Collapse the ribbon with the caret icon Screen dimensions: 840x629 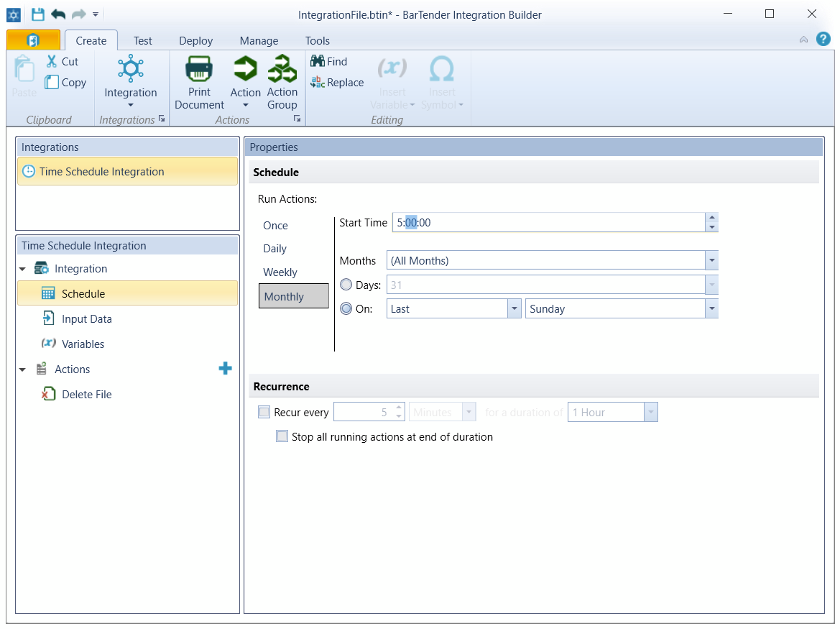pos(803,40)
